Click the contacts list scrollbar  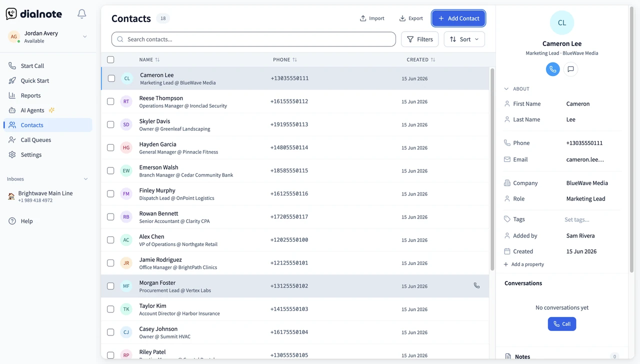492,170
